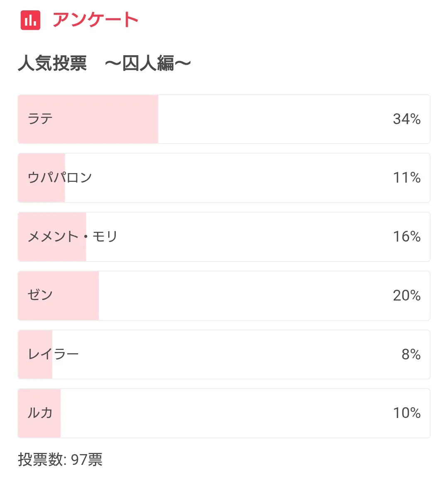This screenshot has width=448, height=484.
Task: Click the 16% result percentage
Action: tap(407, 237)
